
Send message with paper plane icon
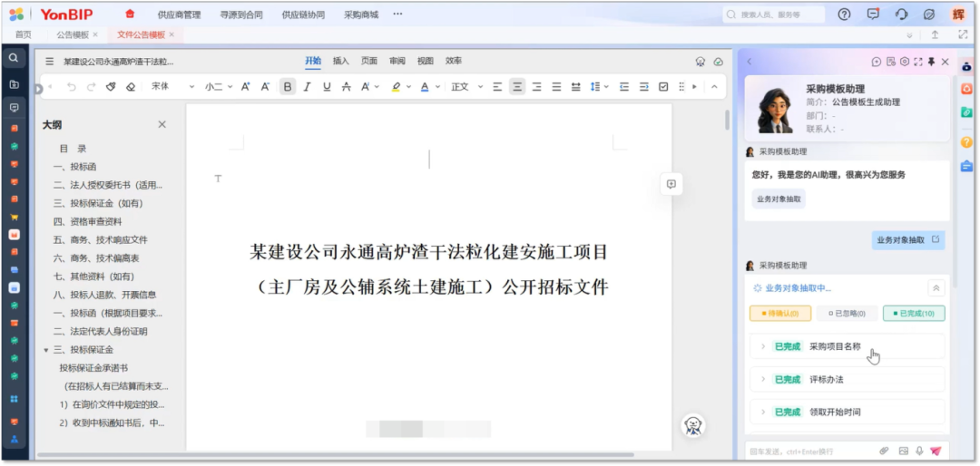[935, 451]
